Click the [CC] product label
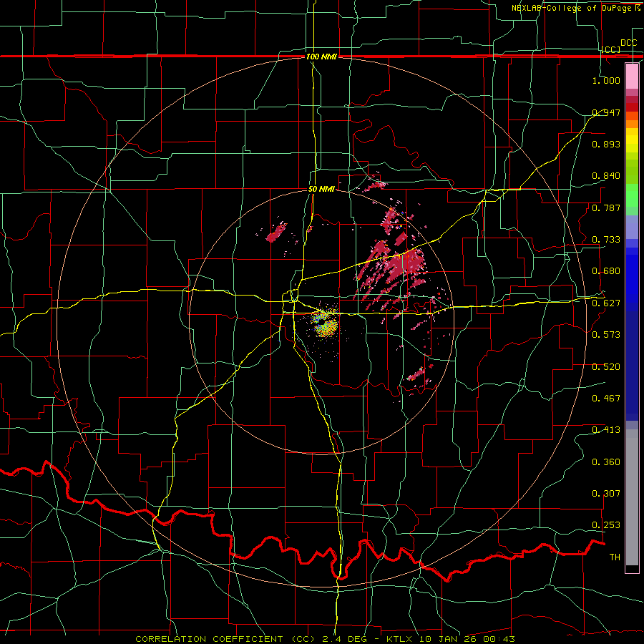The width and height of the screenshot is (644, 644). click(611, 49)
